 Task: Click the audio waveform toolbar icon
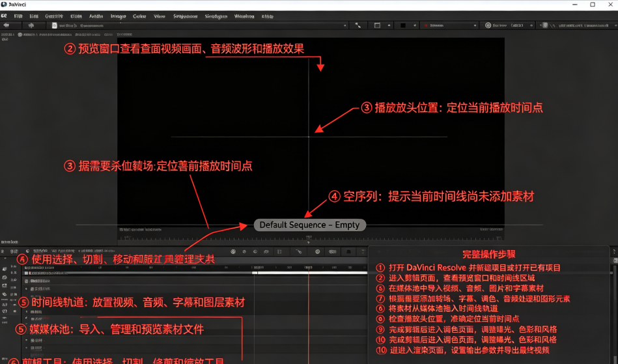click(31, 25)
